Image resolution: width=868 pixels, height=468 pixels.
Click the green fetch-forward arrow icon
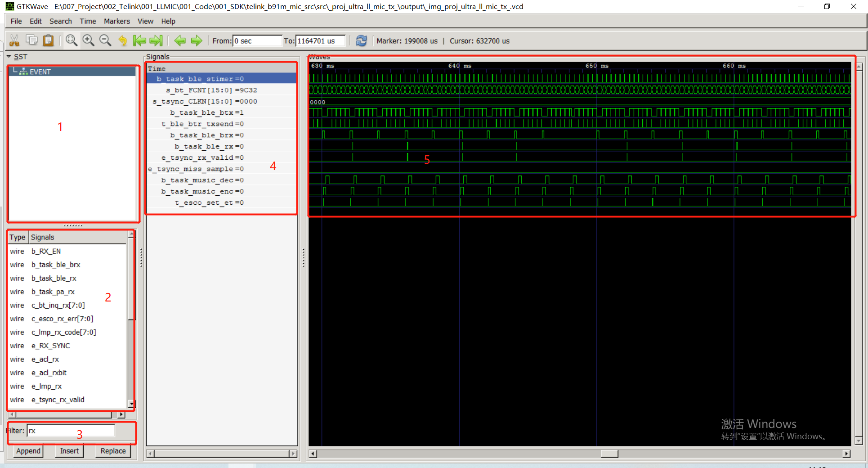197,40
